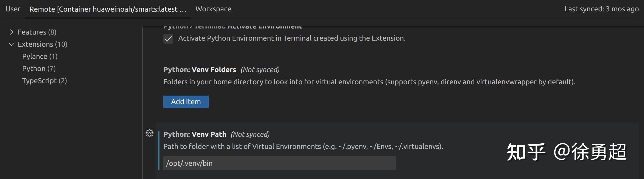Click the Last synced status link
644x179 pixels.
(601, 9)
